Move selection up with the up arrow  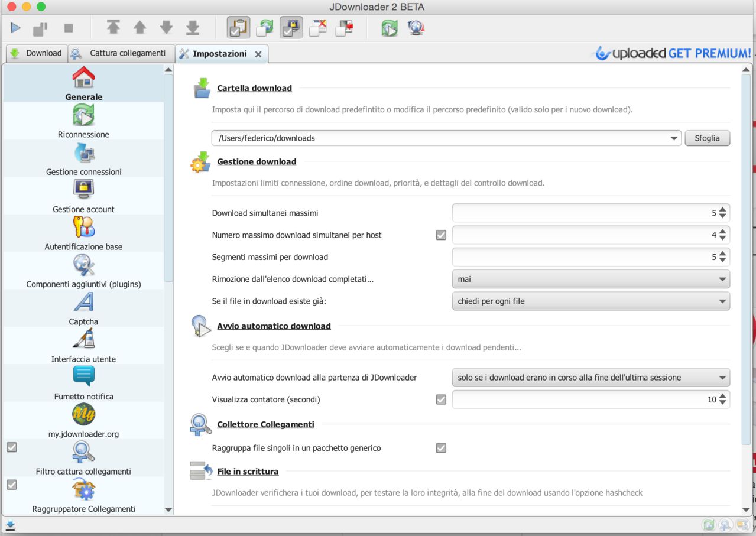click(139, 27)
